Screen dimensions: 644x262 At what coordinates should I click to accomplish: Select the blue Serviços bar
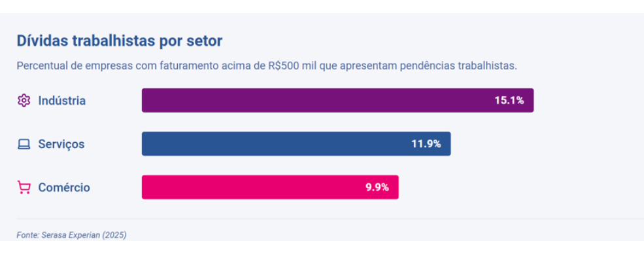pos(275,144)
